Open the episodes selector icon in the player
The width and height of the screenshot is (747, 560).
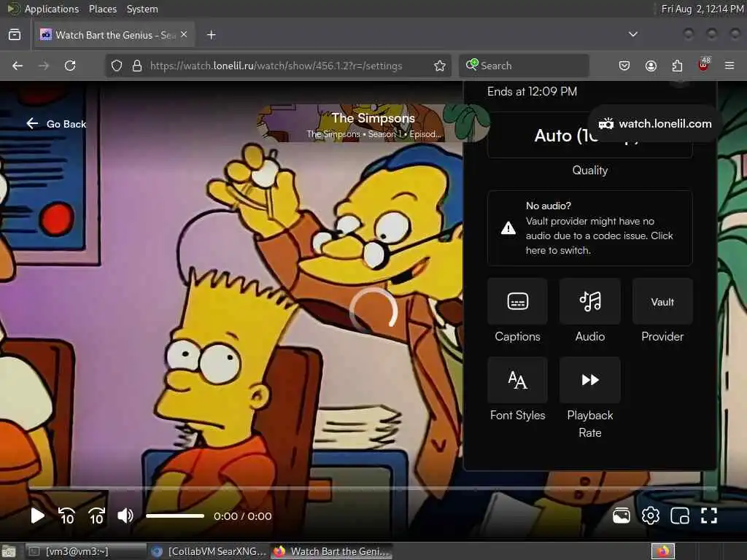click(622, 516)
